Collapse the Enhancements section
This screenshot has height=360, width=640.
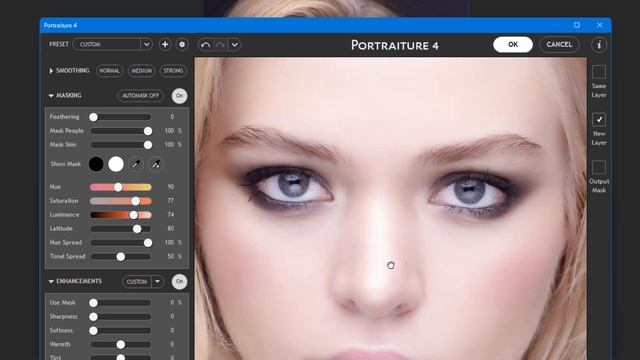click(x=51, y=281)
